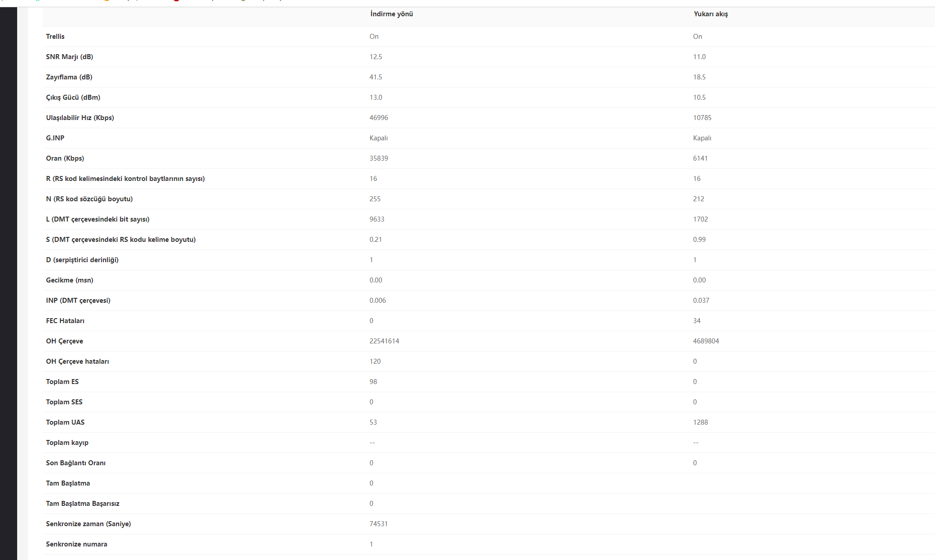The width and height of the screenshot is (935, 560).
Task: Select the Zayıflama (dB) label
Action: coord(69,77)
